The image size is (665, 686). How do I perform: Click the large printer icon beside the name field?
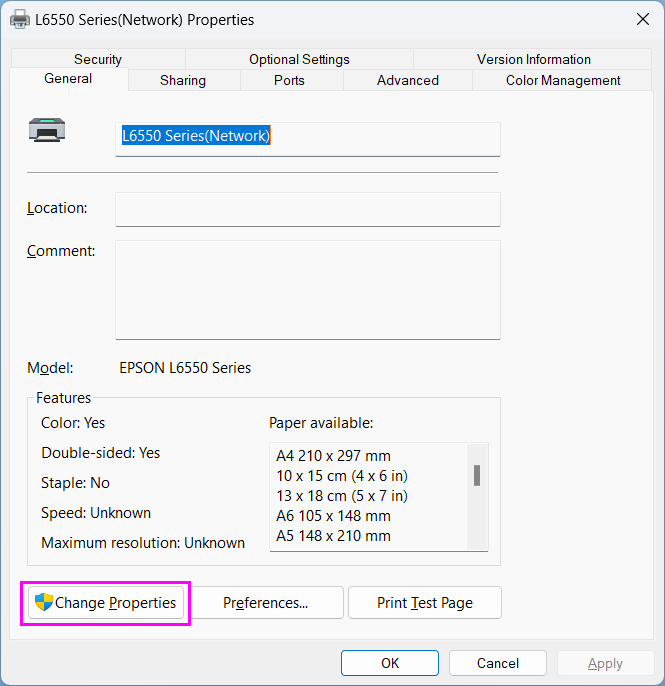(x=46, y=129)
